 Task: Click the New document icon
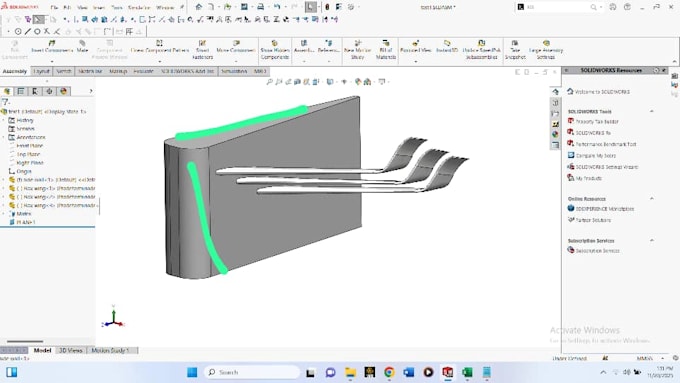[x=211, y=7]
